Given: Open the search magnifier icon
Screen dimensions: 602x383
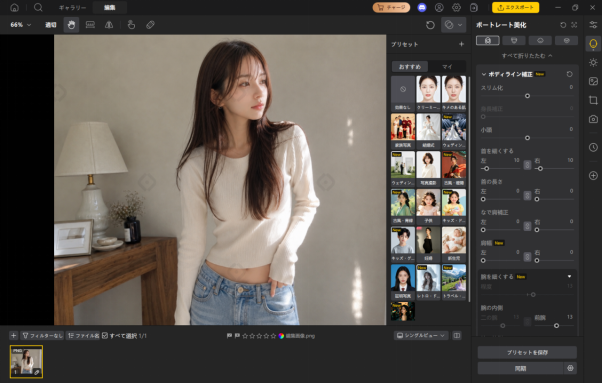Looking at the screenshot, I should pos(38,7).
